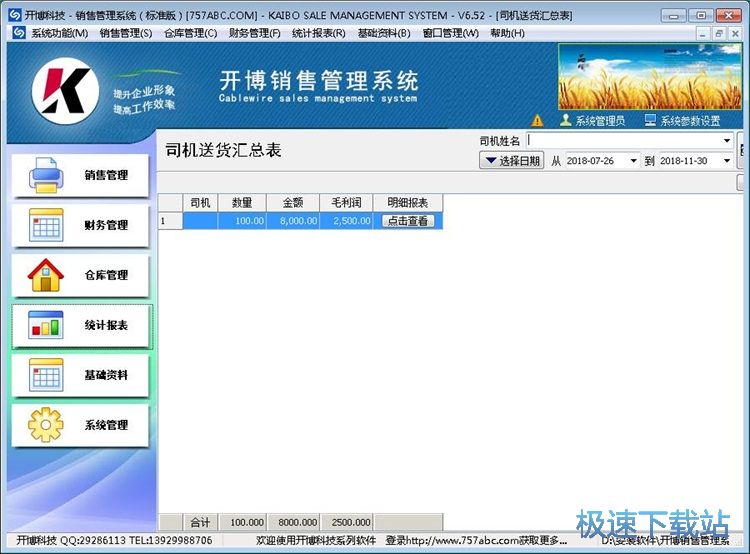Click the 点击查看 button in row 1
Screen dimensions: 750x554
point(408,221)
